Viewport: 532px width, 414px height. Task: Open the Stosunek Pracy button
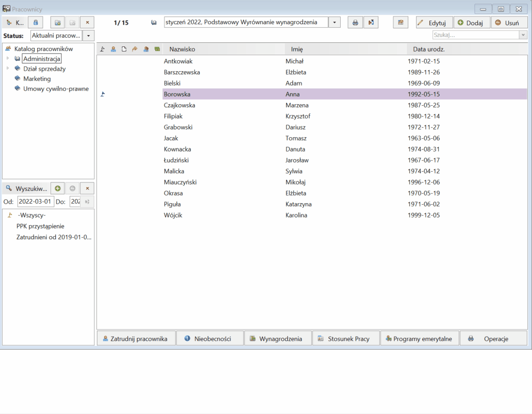point(346,338)
